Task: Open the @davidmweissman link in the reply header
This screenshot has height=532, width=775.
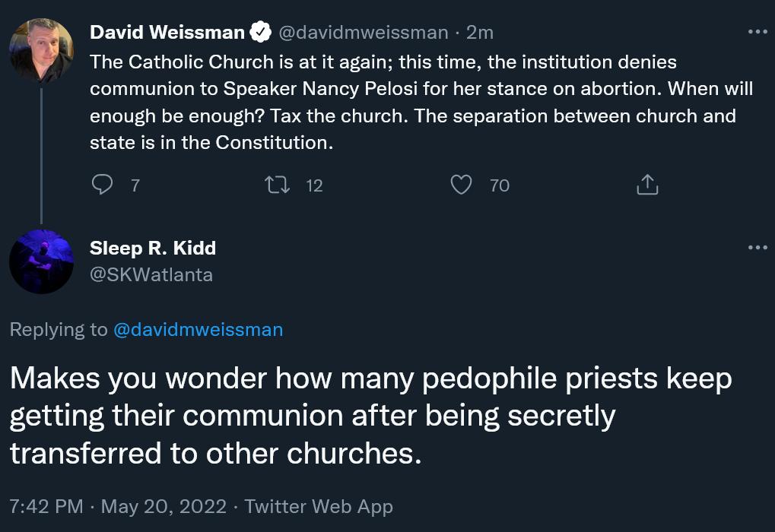Action: (x=198, y=329)
